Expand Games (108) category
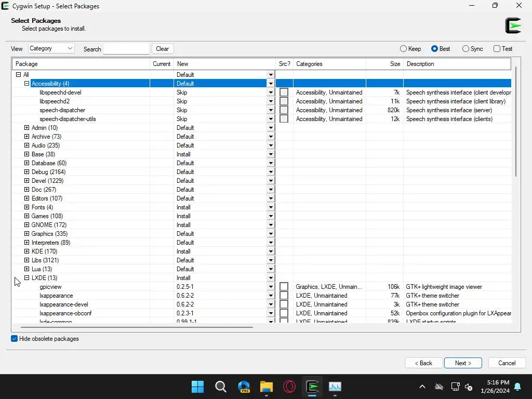 (27, 216)
